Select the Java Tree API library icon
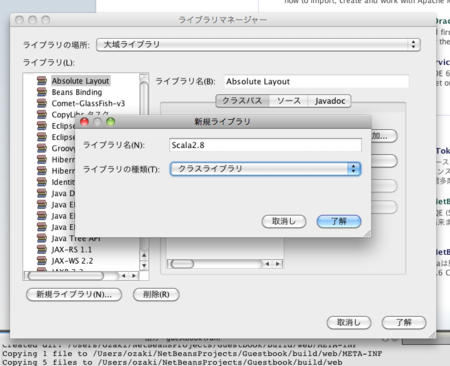450x366 pixels. pos(42,238)
